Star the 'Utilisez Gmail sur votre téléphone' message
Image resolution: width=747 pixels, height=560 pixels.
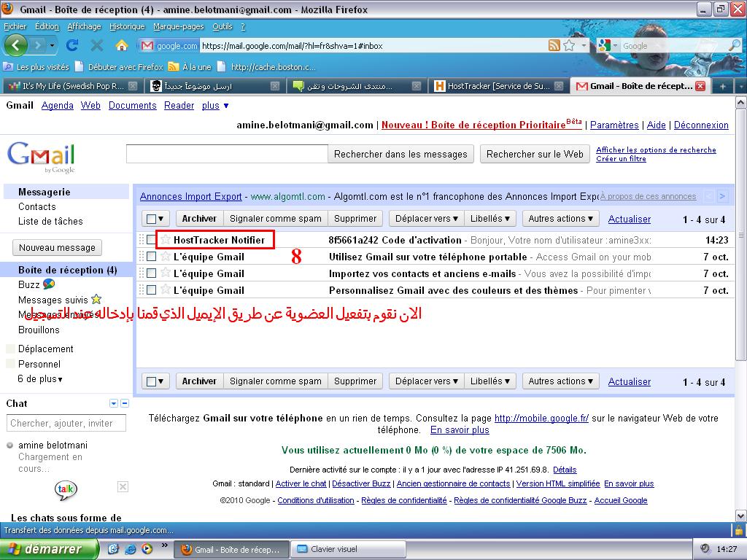point(166,256)
